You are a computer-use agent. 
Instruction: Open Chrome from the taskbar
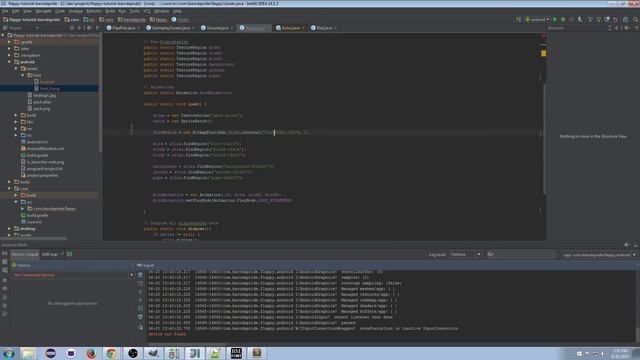pos(111,353)
